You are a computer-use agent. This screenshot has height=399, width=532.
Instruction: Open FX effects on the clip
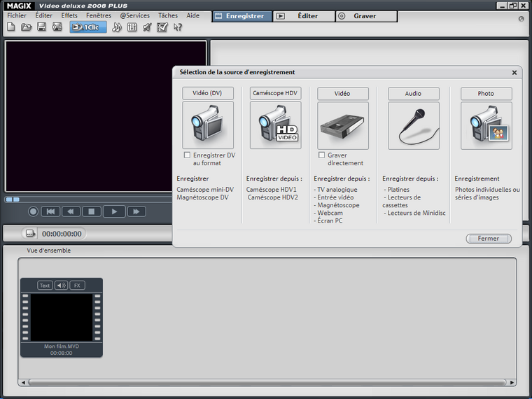pos(77,286)
